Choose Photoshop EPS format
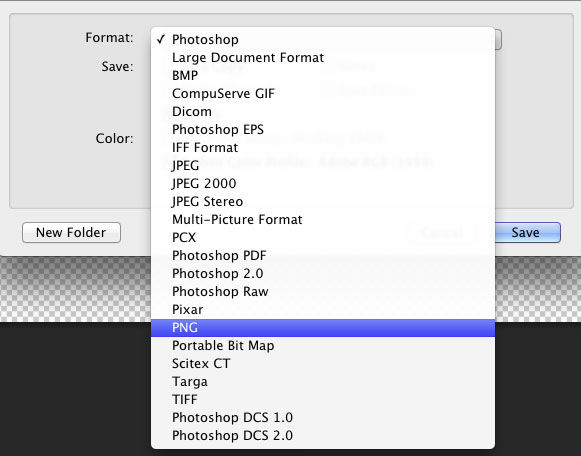This screenshot has width=581, height=456. 323,130
